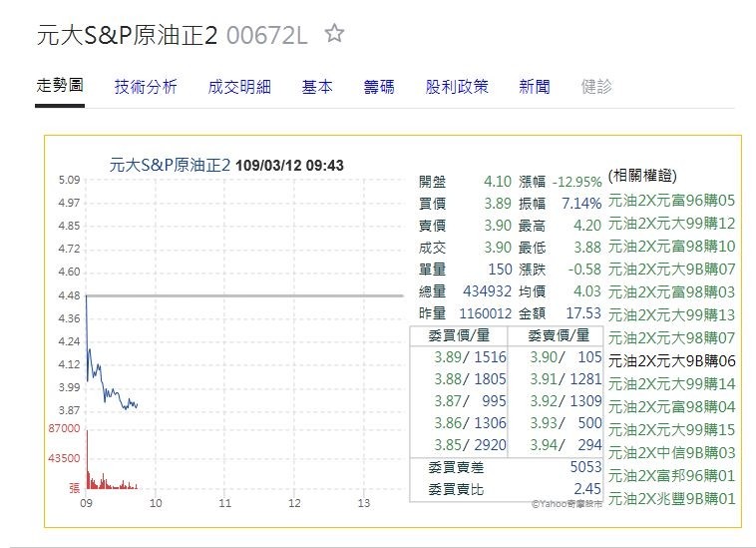
Task: Select the 振幅 value 7.14%
Action: click(x=581, y=204)
